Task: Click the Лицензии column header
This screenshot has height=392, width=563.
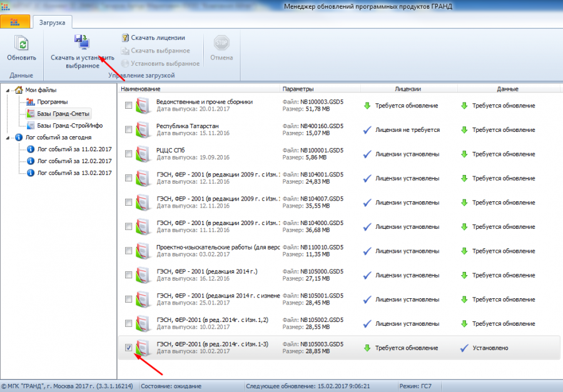Action: click(408, 89)
